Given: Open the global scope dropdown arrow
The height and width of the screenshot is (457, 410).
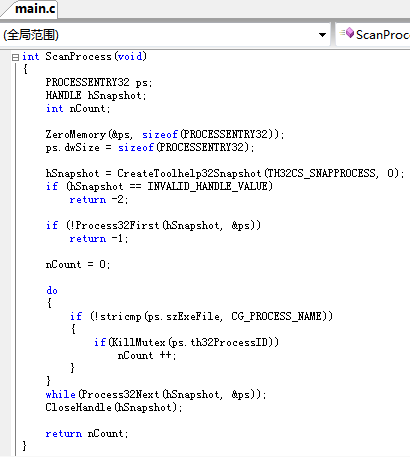Looking at the screenshot, I should 322,35.
